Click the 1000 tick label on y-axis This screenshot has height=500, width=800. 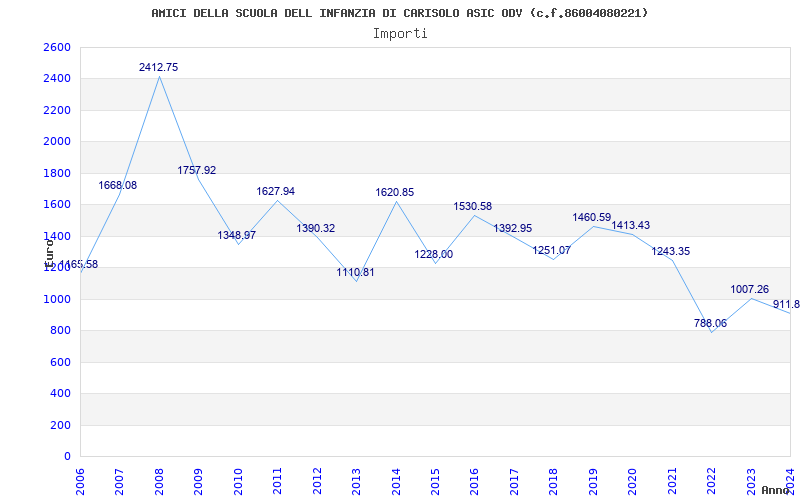coord(57,299)
